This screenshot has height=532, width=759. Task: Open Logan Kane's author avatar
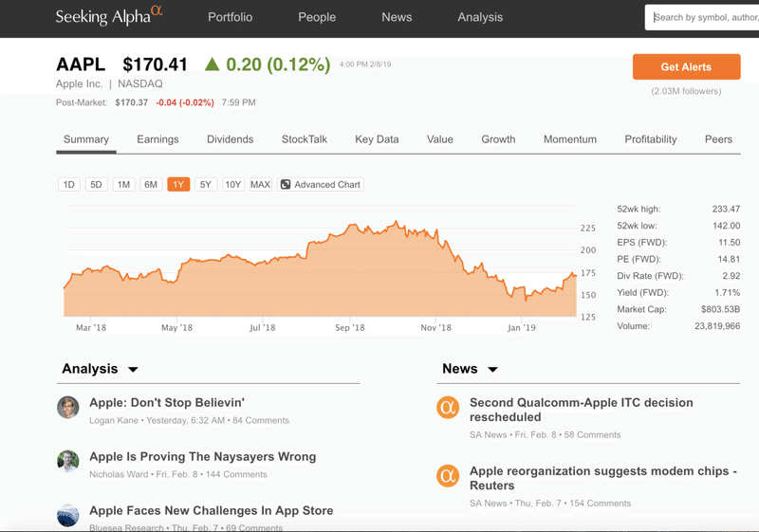pos(67,407)
